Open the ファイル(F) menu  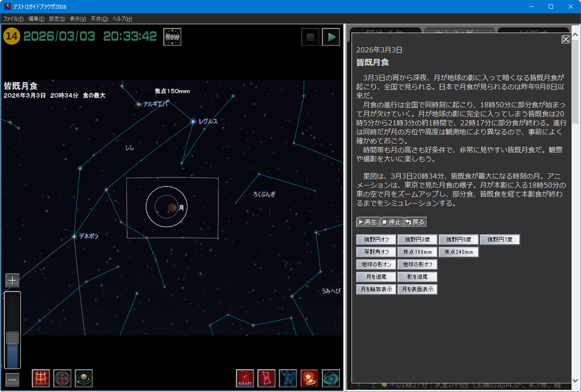pyautogui.click(x=14, y=19)
